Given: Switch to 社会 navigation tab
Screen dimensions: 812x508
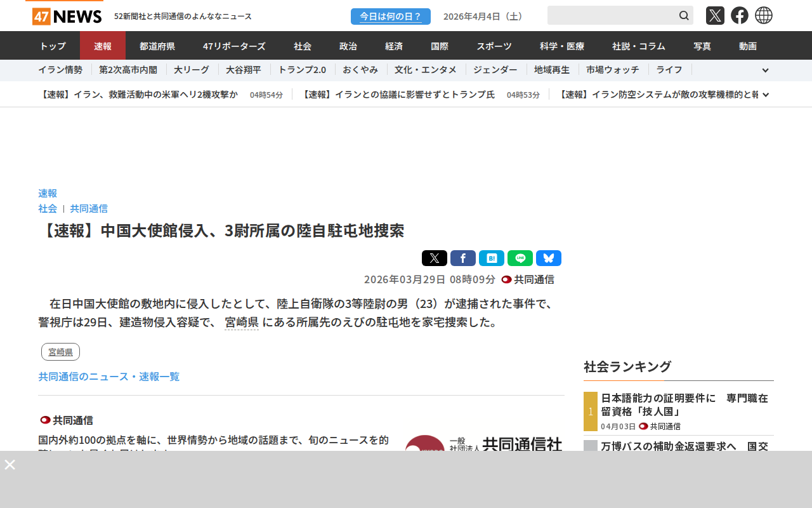Looking at the screenshot, I should (x=303, y=46).
